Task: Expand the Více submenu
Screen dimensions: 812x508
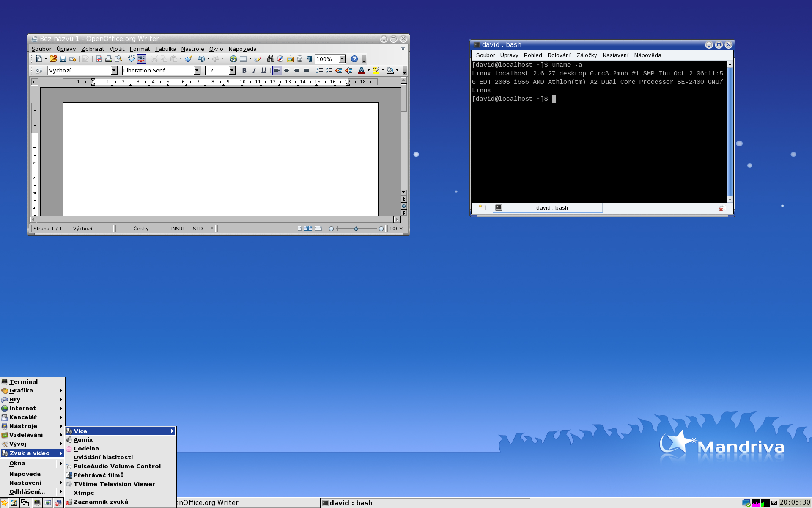Action: coord(121,431)
